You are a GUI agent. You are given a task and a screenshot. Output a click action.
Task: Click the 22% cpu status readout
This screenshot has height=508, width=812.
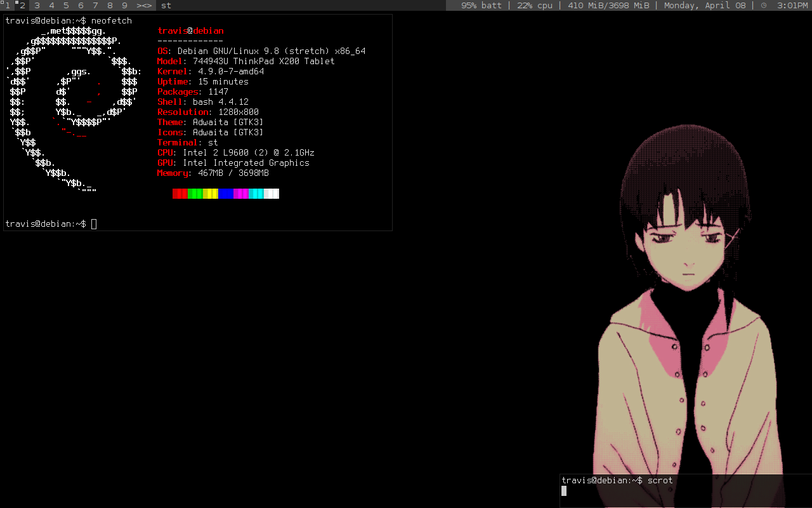[534, 6]
